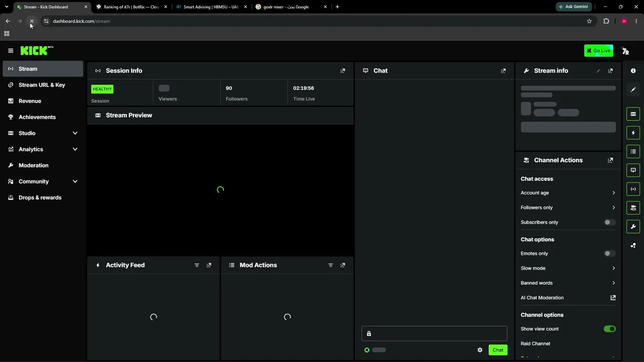Toggle Stream Preview widget in right toolbar
The width and height of the screenshot is (644, 362).
pos(633,114)
